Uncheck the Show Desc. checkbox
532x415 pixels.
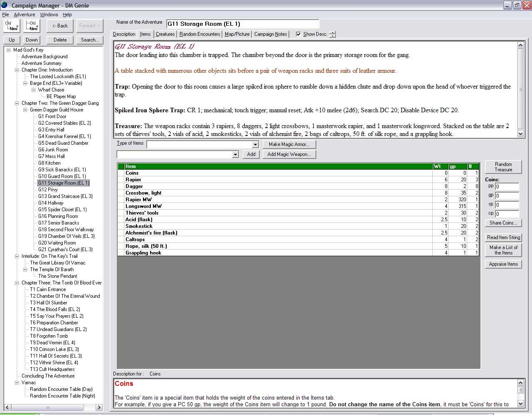[298, 34]
